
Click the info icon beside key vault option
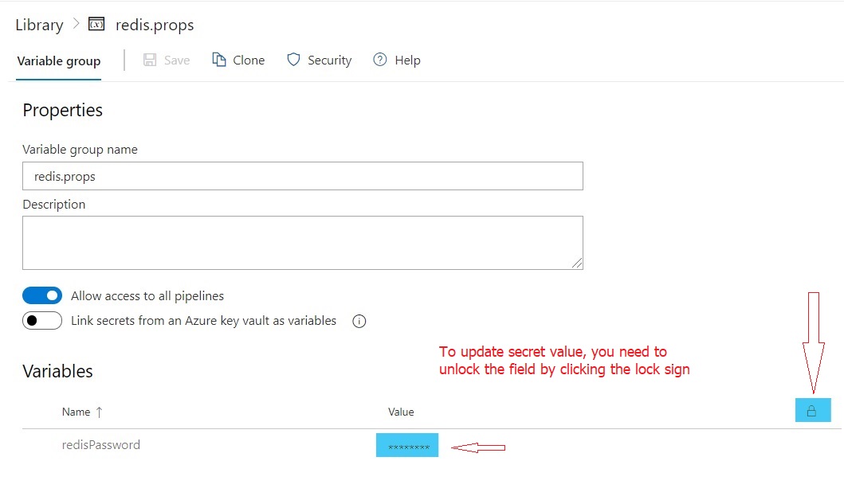359,322
